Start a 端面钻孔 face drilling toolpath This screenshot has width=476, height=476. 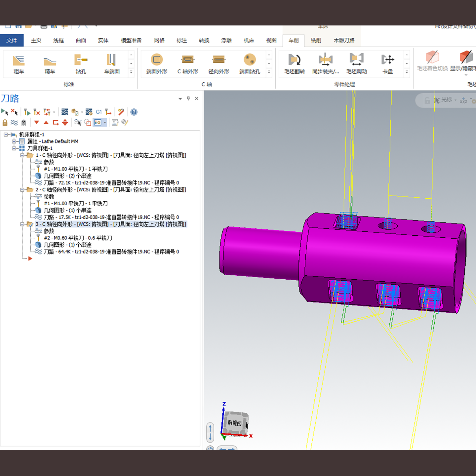pos(250,64)
